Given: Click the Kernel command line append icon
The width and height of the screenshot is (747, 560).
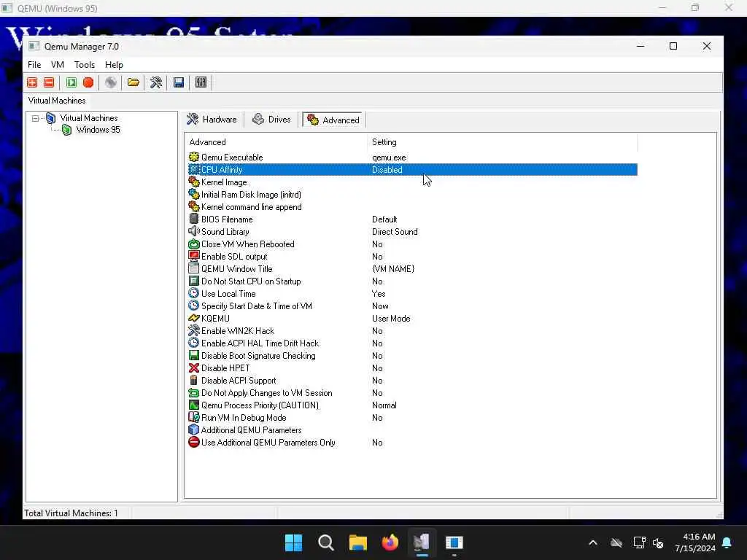Looking at the screenshot, I should coord(194,206).
